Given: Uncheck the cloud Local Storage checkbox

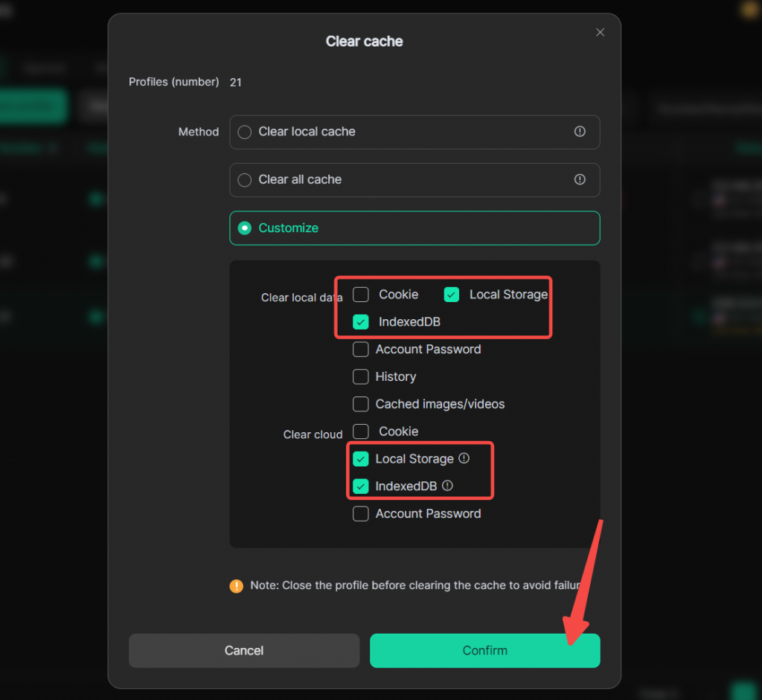Looking at the screenshot, I should coord(361,459).
